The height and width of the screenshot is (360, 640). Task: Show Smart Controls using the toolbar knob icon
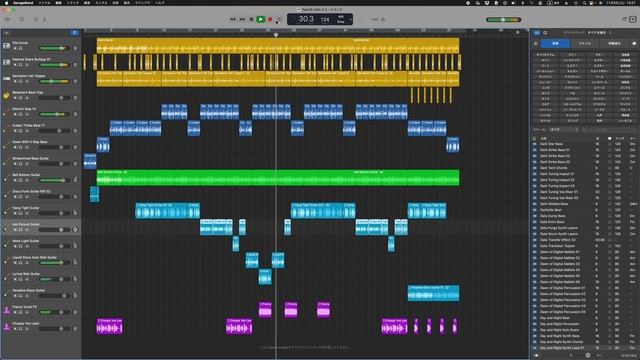pos(36,19)
